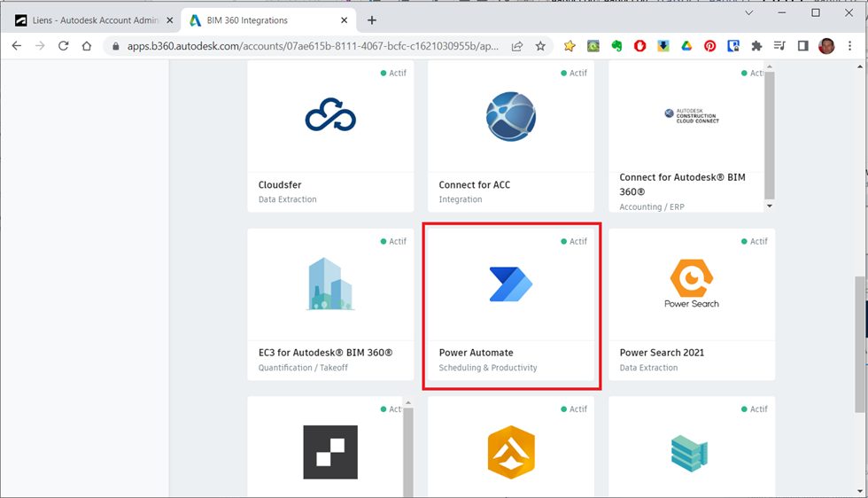Click the main page vertical scrollbar thumb
This screenshot has width=868, height=498.
(860, 345)
